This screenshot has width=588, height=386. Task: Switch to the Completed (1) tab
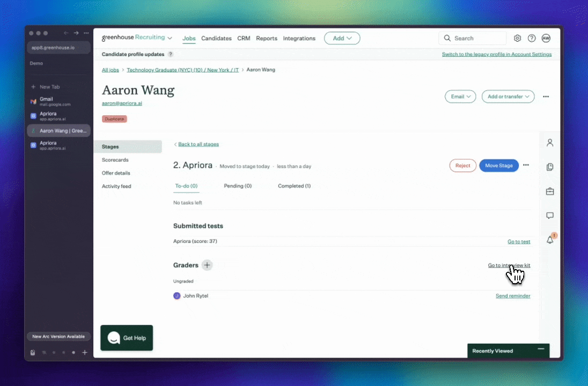295,186
